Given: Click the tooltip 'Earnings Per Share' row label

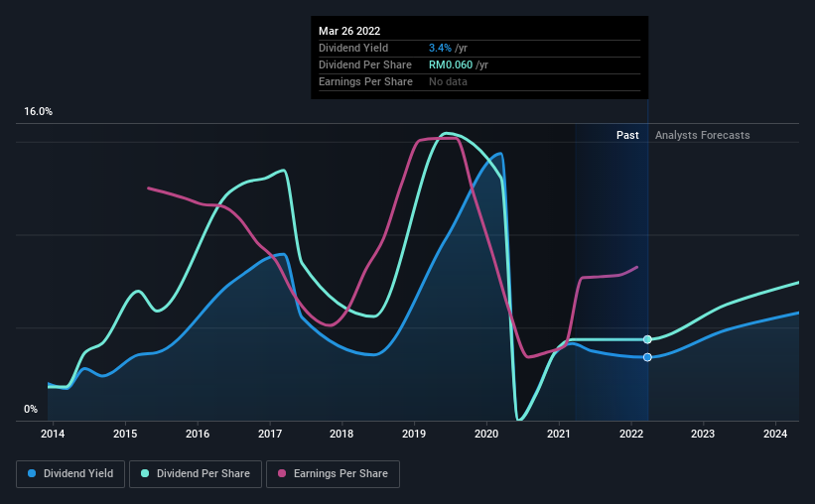Looking at the screenshot, I should pos(365,81).
